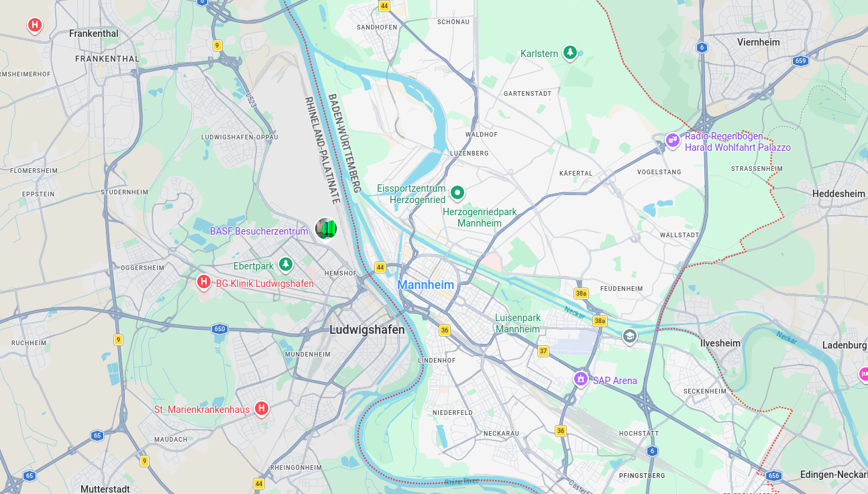
Task: Open the Luisenpark Mannheim label
Action: 517,324
